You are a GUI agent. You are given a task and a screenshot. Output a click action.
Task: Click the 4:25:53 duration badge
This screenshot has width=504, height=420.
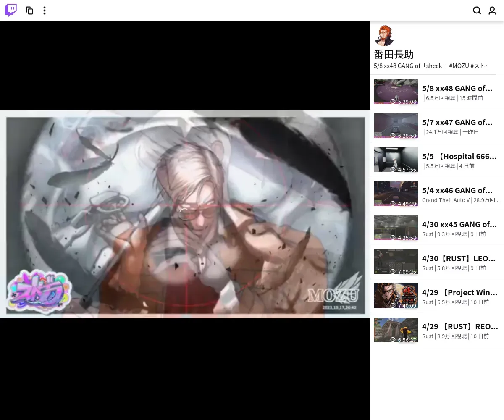point(403,238)
